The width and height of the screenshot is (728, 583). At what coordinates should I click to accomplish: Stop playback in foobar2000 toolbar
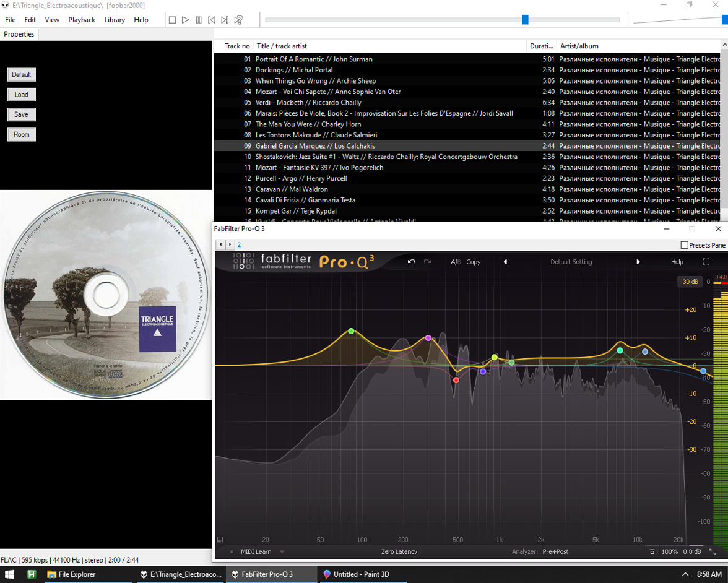coord(172,20)
